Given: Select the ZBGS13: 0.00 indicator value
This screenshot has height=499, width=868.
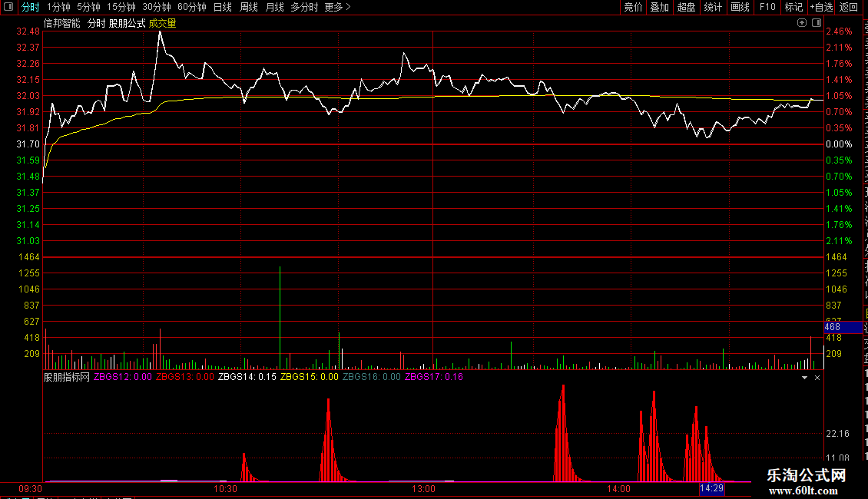Looking at the screenshot, I should pos(185,377).
